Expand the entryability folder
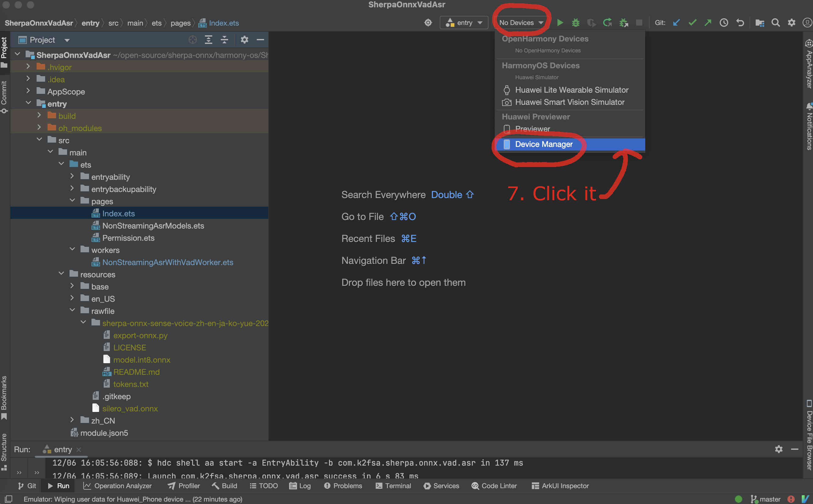The image size is (813, 504). point(72,176)
